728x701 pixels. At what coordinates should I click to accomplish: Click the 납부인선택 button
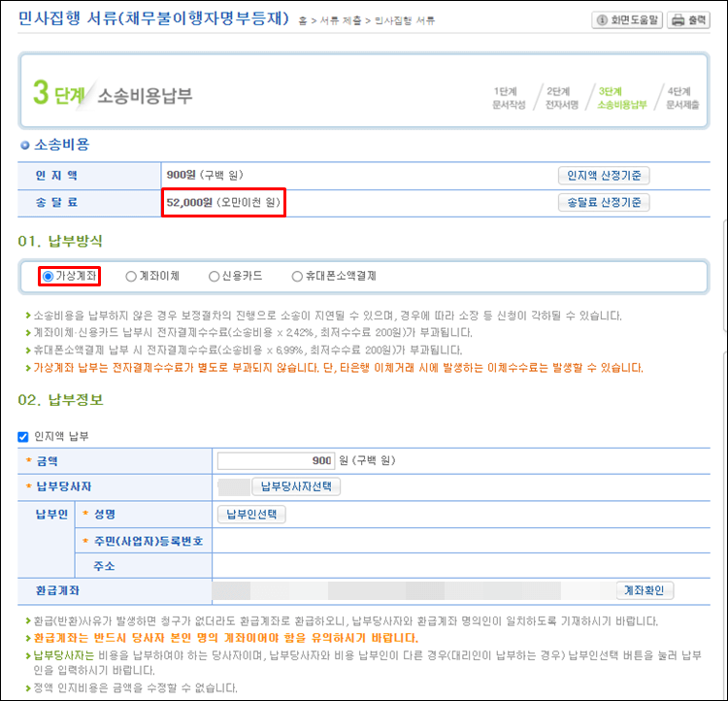pyautogui.click(x=251, y=515)
